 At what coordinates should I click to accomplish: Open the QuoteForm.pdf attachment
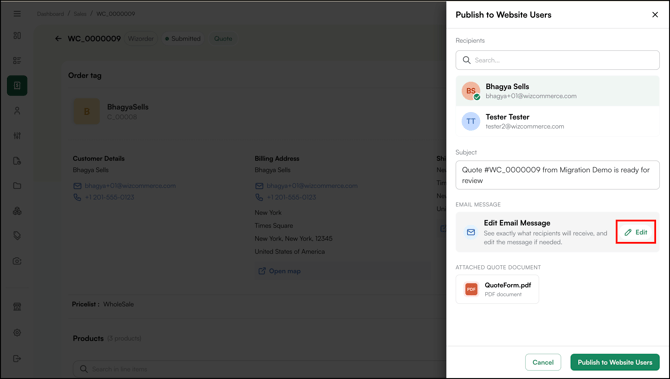point(497,289)
